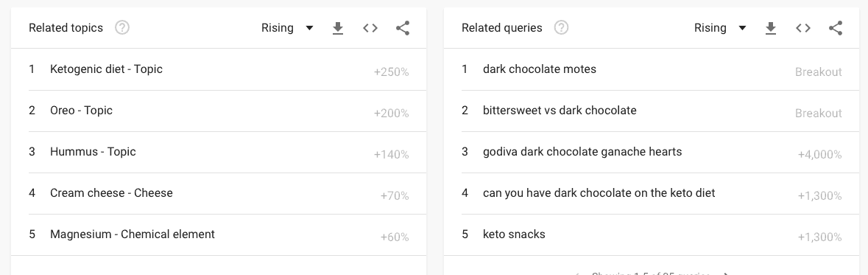Open the dark chocolate motes query
The image size is (868, 275).
pos(652,69)
